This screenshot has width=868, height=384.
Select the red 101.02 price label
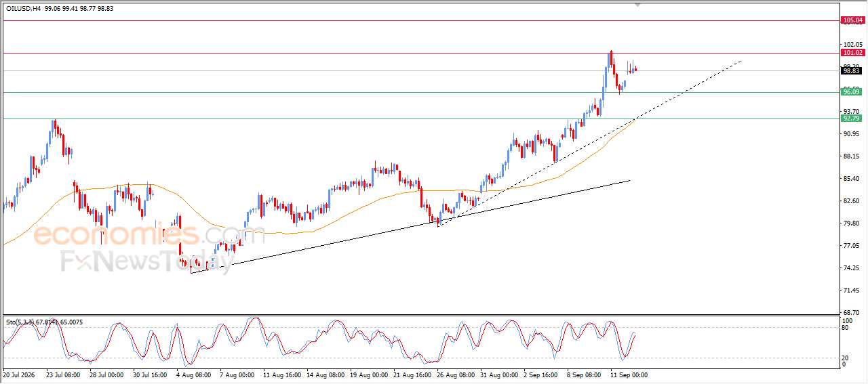click(852, 53)
